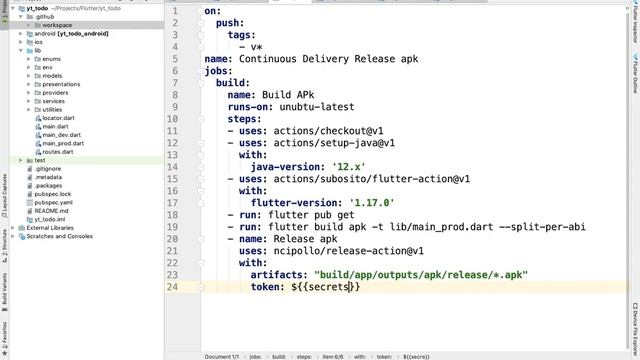Open the Favorites tool window

click(4, 338)
